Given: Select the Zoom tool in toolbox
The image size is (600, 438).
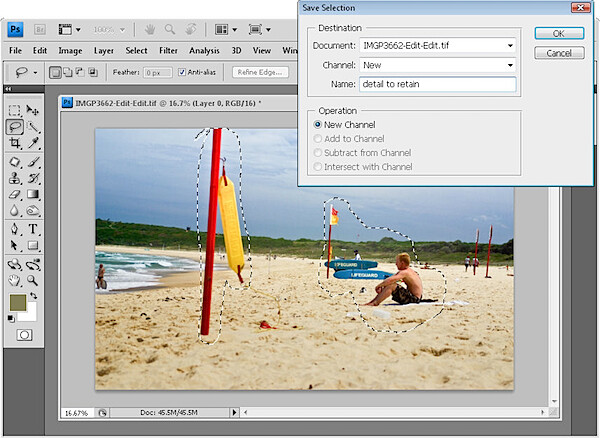Looking at the screenshot, I should pos(33,280).
